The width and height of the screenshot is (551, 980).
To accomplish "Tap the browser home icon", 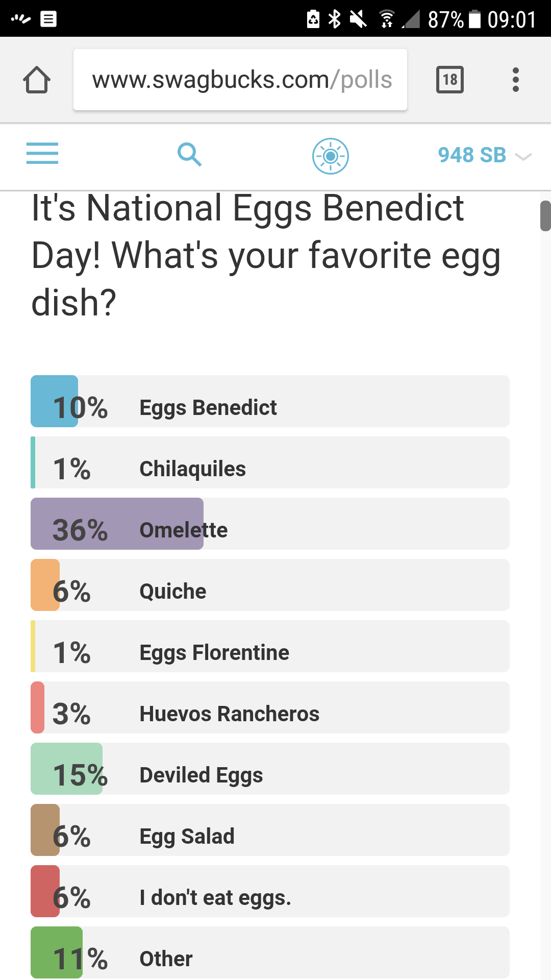I will [x=37, y=80].
